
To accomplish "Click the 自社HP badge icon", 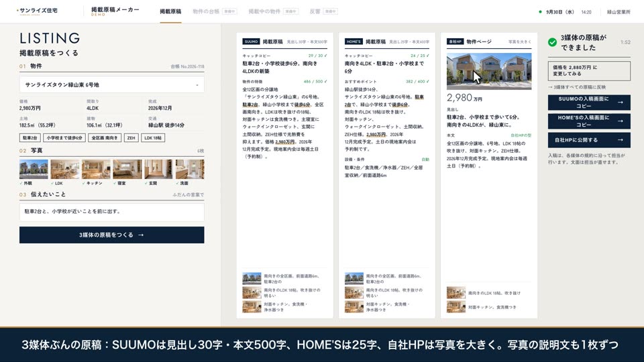I will [455, 42].
